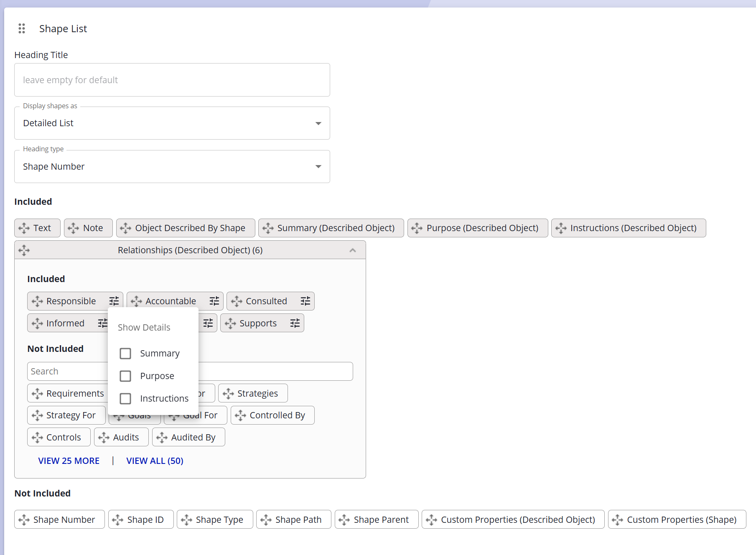756x555 pixels.
Task: Click the move icon on Relationships header
Action: click(24, 250)
